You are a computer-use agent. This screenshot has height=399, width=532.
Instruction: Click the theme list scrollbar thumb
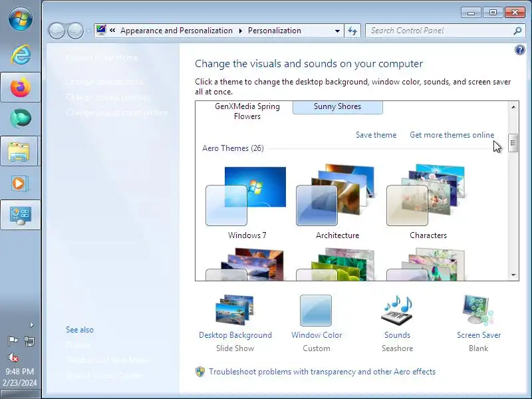[513, 143]
